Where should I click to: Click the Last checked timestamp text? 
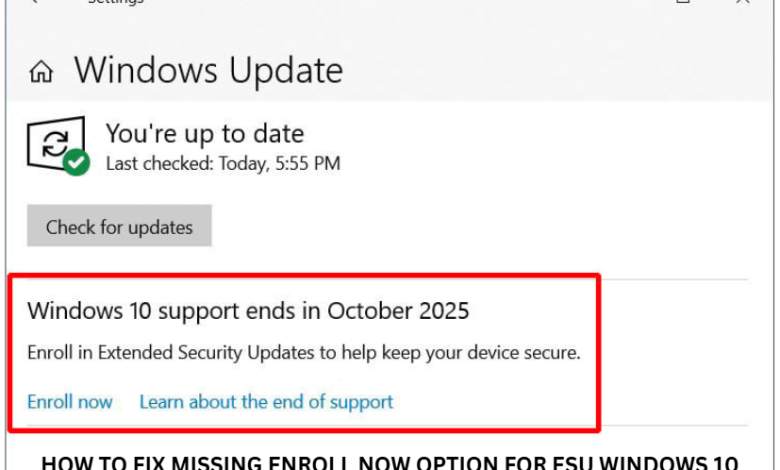[223, 163]
